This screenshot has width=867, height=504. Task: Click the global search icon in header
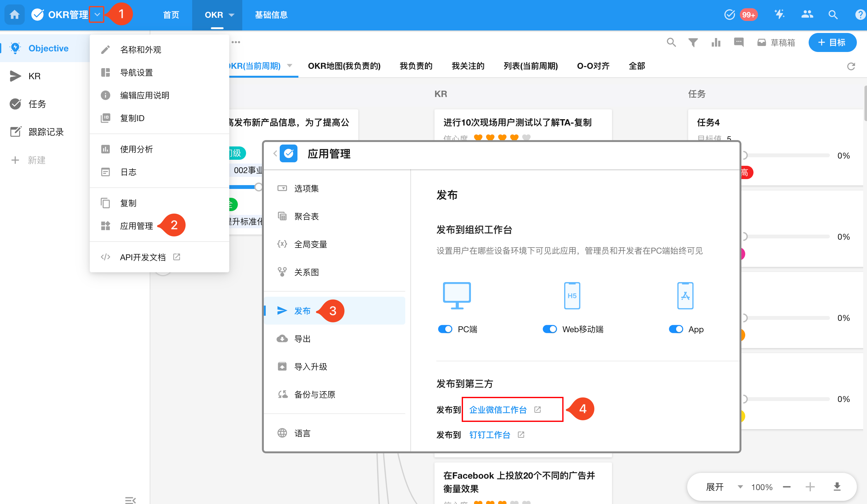(833, 15)
